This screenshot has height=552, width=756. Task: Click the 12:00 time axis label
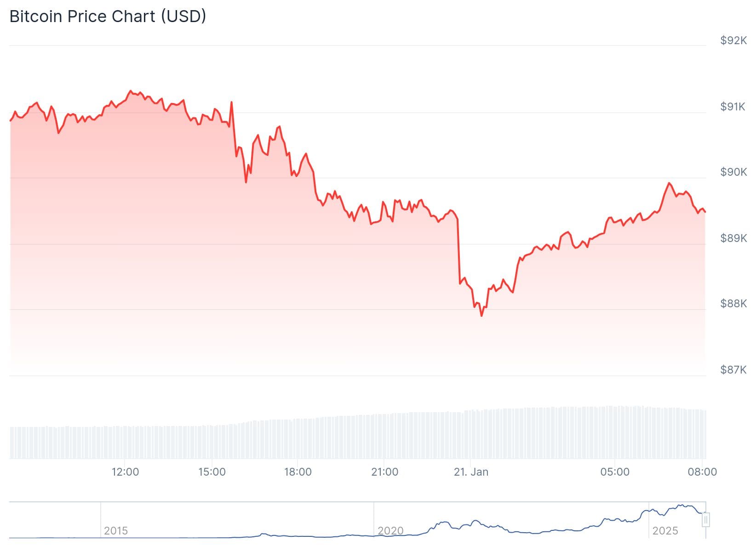(125, 472)
